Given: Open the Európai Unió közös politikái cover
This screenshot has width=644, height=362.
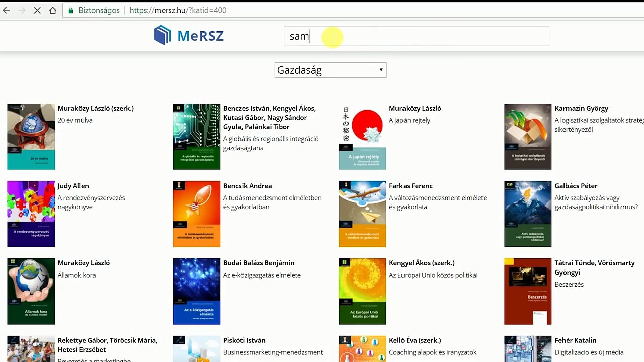Looking at the screenshot, I should 362,292.
